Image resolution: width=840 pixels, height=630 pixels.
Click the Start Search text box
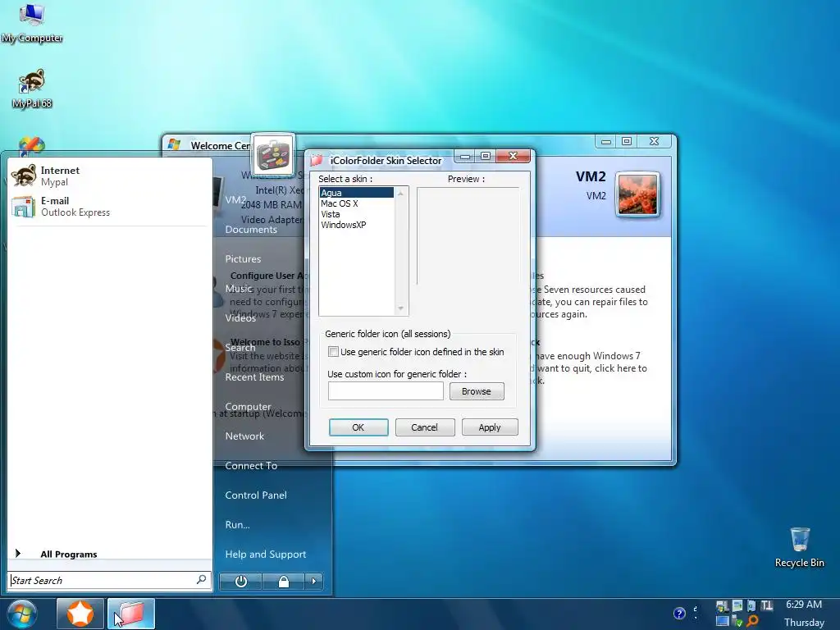103,580
